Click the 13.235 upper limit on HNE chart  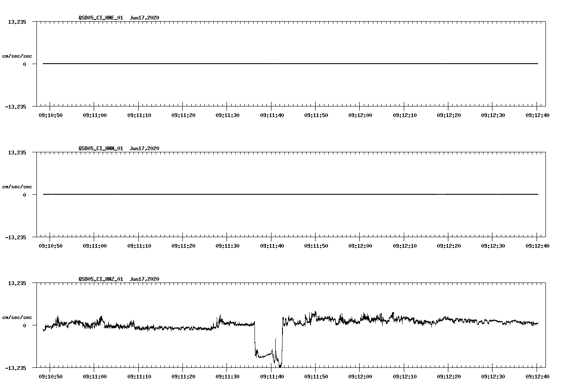tap(17, 22)
